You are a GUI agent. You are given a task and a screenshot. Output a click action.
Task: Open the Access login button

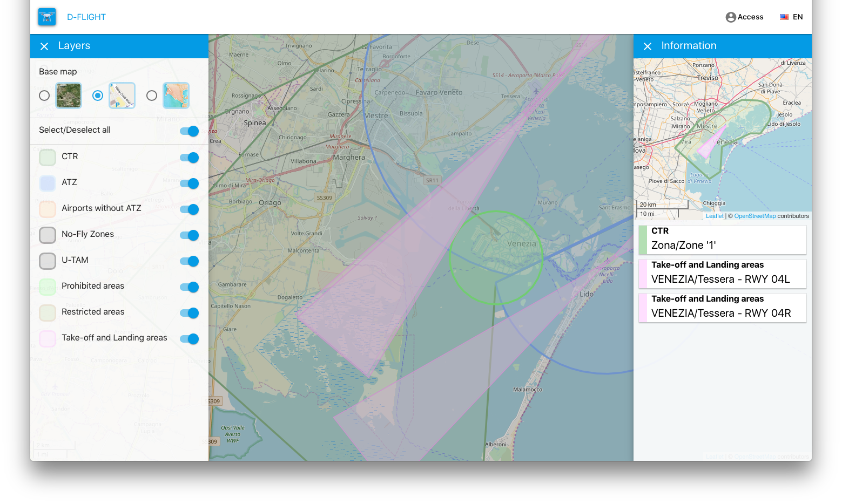[x=744, y=17]
